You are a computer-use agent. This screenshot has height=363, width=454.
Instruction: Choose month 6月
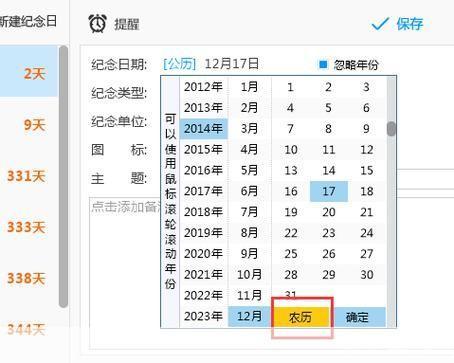point(249,191)
